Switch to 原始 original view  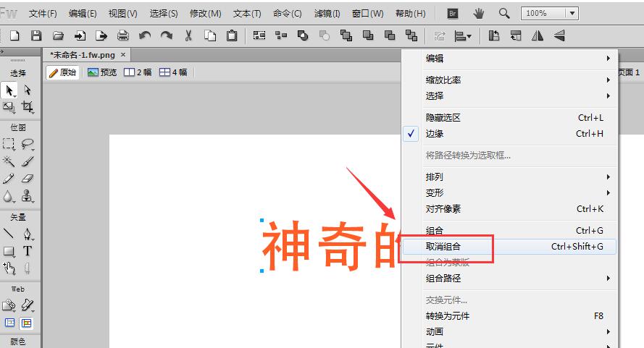pyautogui.click(x=62, y=72)
